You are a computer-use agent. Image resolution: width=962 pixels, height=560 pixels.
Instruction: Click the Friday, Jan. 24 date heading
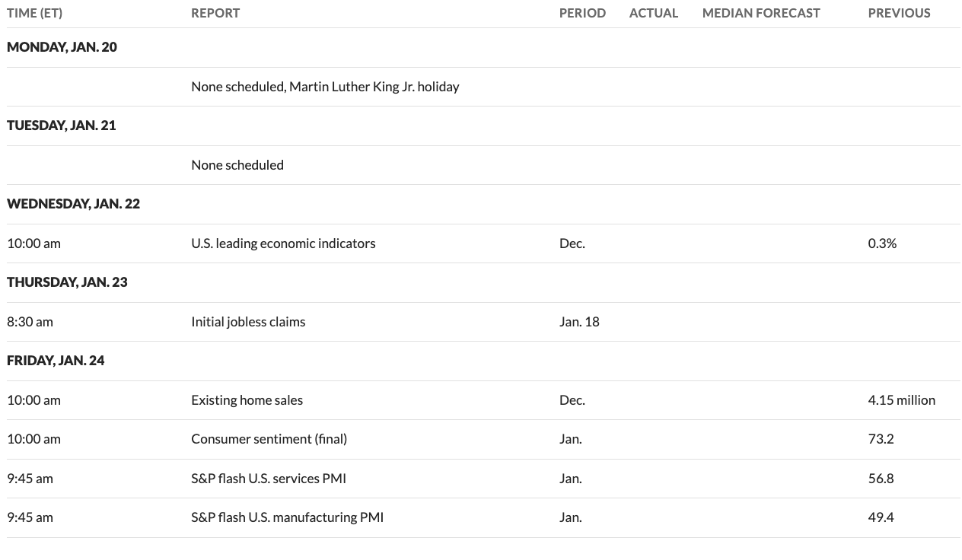click(x=56, y=361)
